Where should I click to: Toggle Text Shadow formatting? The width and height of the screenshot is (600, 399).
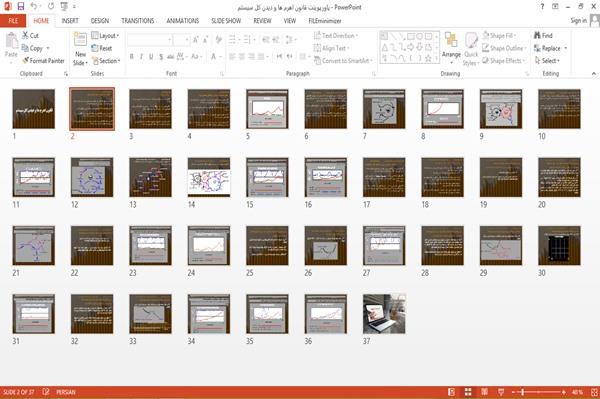pyautogui.click(x=161, y=57)
